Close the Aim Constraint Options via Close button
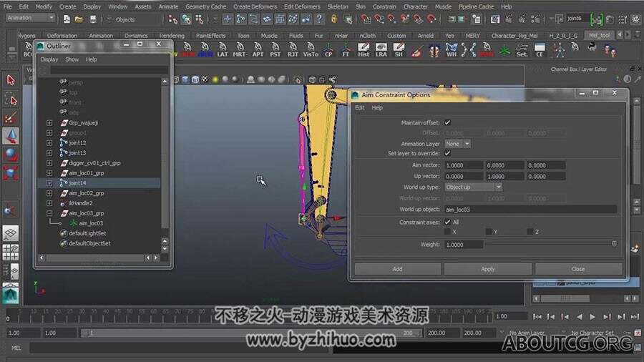Viewport: 644px width, 362px height. [578, 269]
